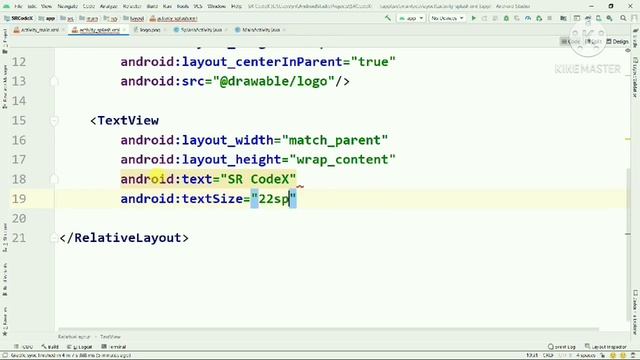Click the Debug app bug icon
Viewport: 640px width, 360px height.
click(506, 18)
